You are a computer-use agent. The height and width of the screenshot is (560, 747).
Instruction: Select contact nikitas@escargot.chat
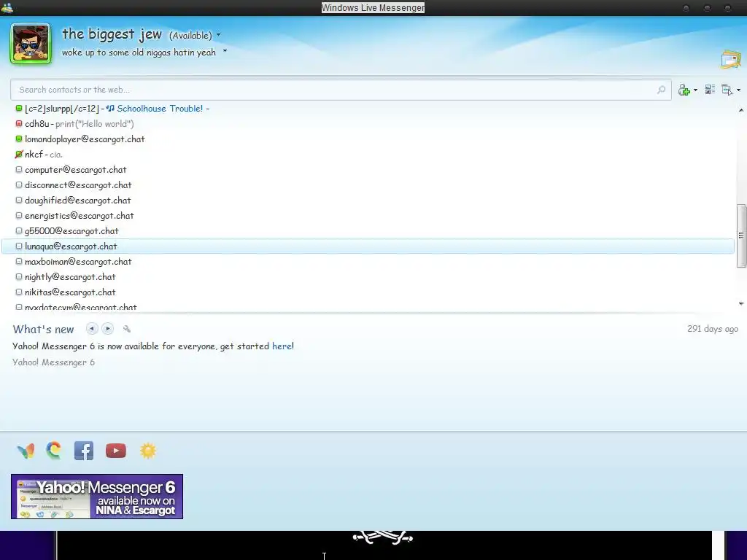click(x=70, y=292)
